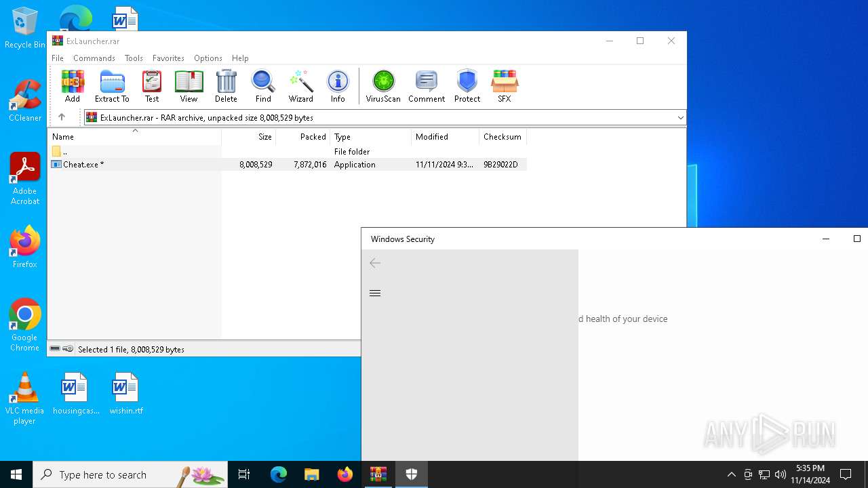Click the Windows Security taskbar icon

[412, 474]
